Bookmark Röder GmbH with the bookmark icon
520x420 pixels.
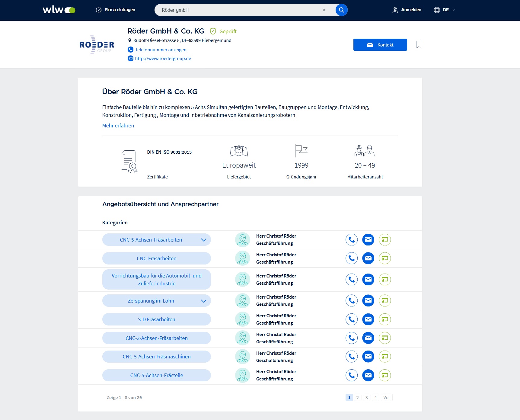pyautogui.click(x=419, y=45)
